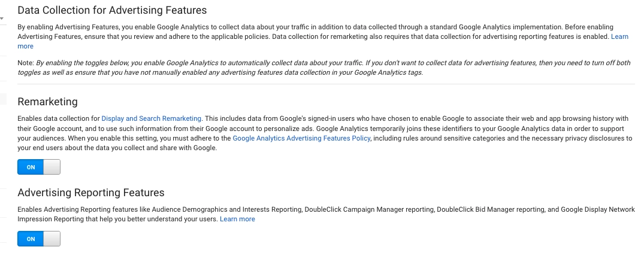The height and width of the screenshot is (259, 644).
Task: Click ON label of Advertising Reporting Features toggle
Action: tap(31, 239)
